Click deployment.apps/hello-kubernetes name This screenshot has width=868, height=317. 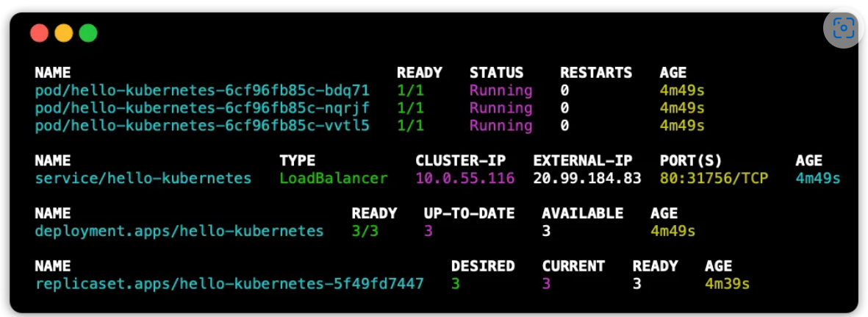pos(179,231)
